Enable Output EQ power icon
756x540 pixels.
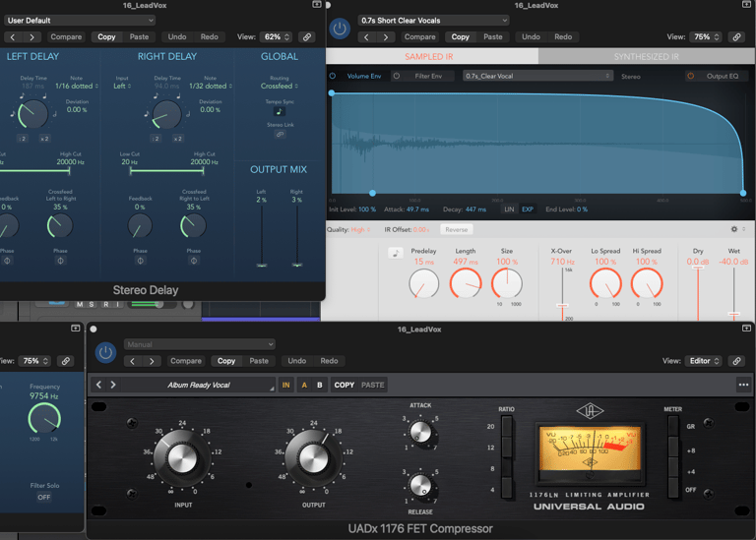[691, 76]
